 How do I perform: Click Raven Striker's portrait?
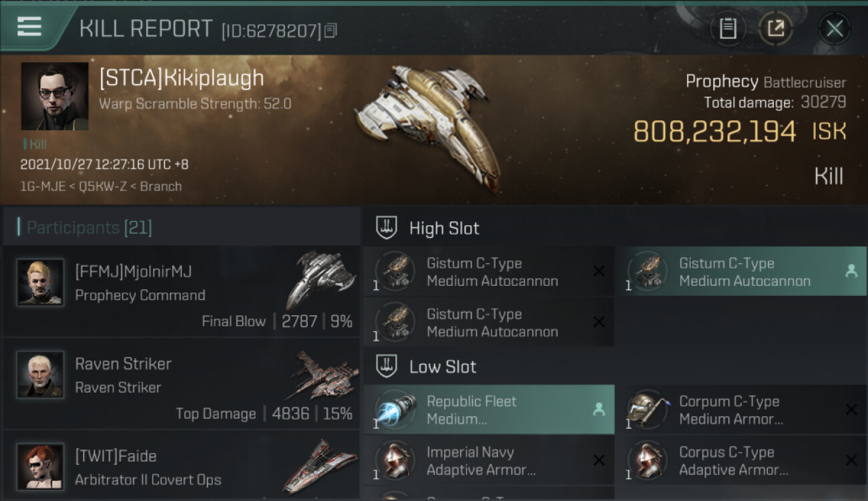pos(40,374)
